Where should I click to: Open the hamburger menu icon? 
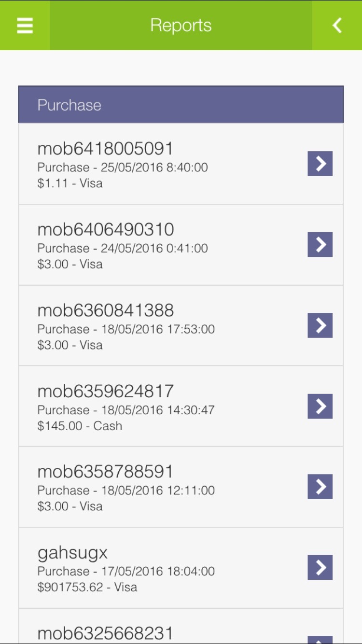(25, 26)
